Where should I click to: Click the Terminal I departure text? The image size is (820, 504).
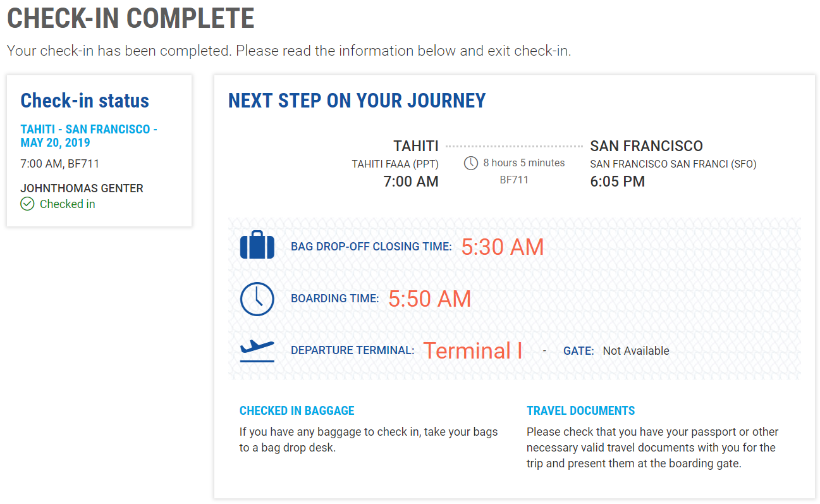coord(472,350)
